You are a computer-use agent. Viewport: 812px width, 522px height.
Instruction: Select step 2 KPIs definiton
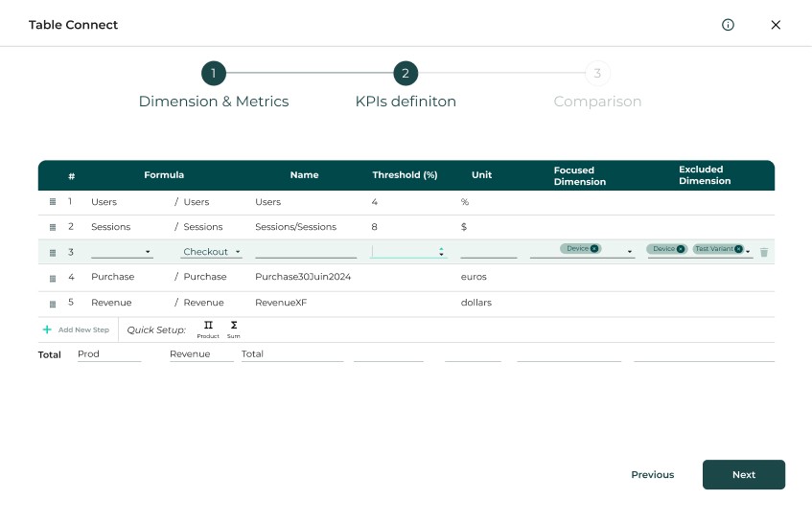coord(406,74)
